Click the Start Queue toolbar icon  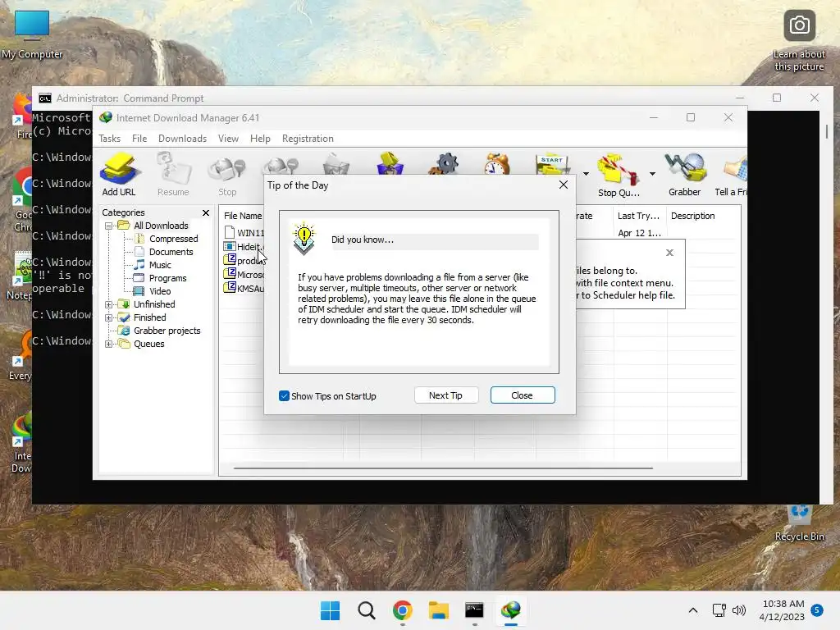(552, 165)
